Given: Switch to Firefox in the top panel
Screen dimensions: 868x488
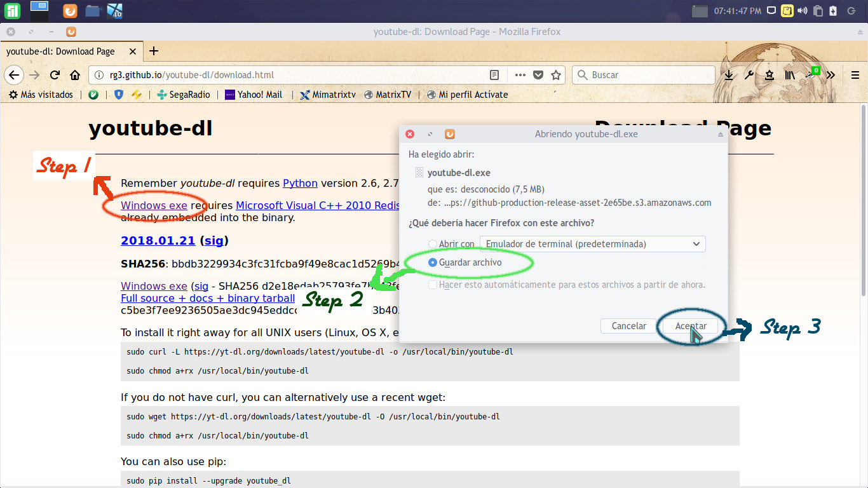Looking at the screenshot, I should pyautogui.click(x=70, y=11).
